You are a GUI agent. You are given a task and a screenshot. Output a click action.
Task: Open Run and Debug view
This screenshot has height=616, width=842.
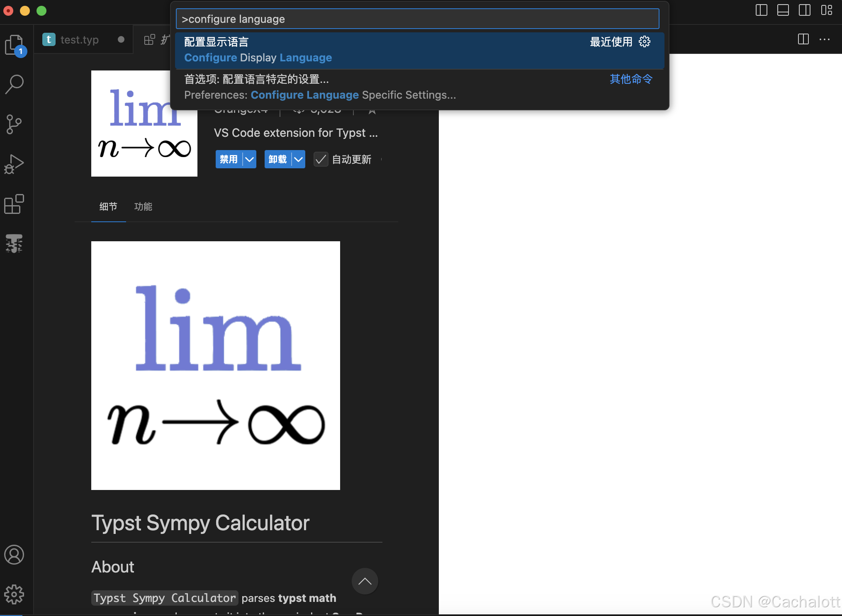click(14, 164)
